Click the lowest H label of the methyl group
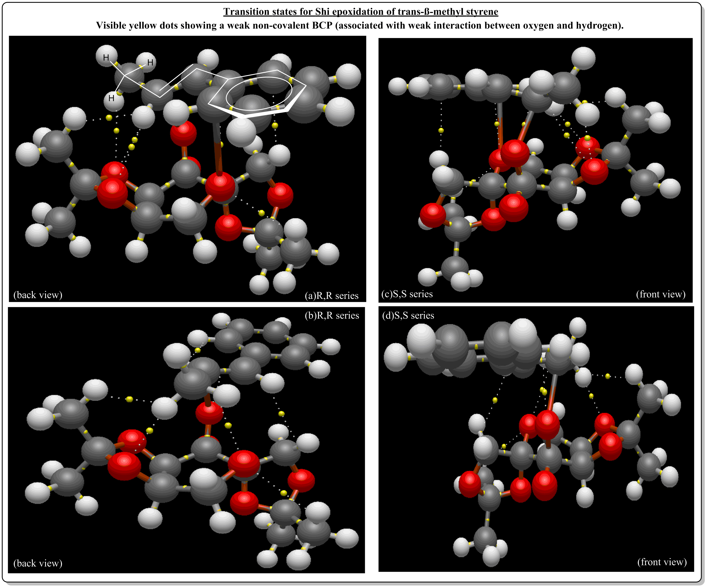 coord(111,98)
